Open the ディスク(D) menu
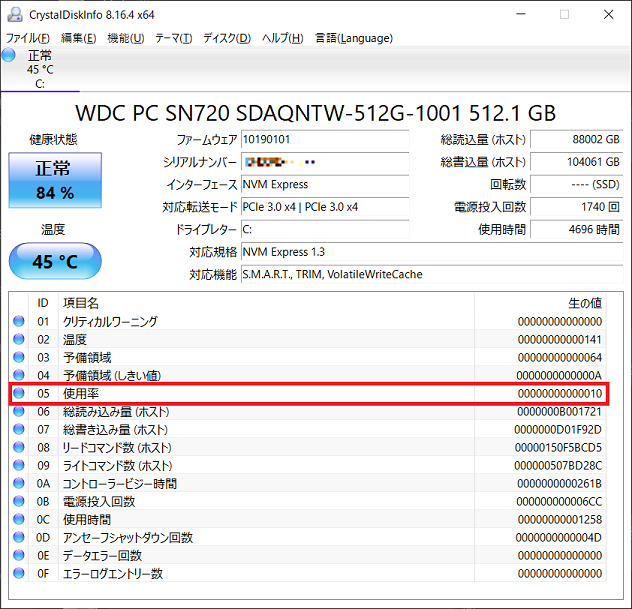 [227, 38]
